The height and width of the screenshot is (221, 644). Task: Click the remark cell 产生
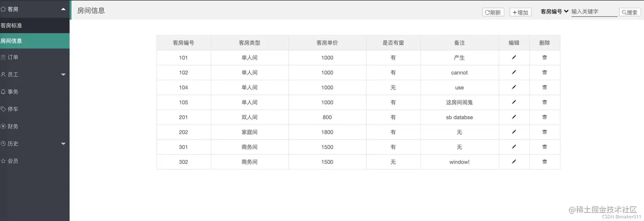point(459,58)
